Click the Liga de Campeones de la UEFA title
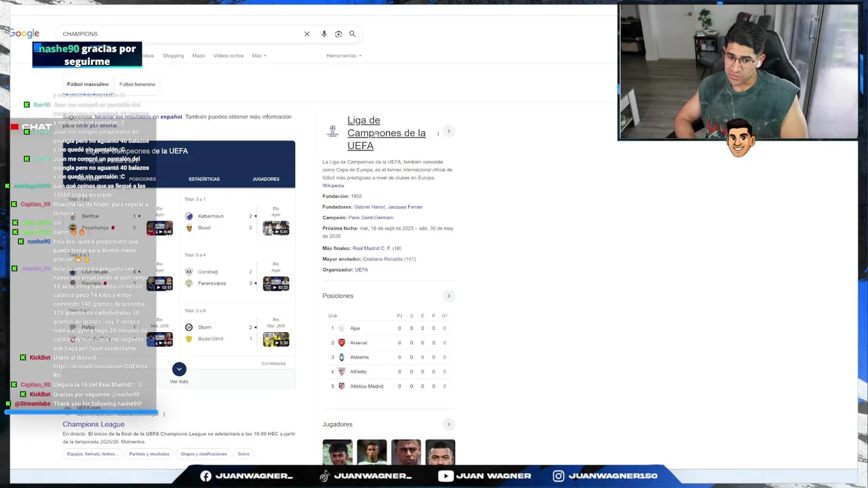This screenshot has width=868, height=488. coord(387,133)
